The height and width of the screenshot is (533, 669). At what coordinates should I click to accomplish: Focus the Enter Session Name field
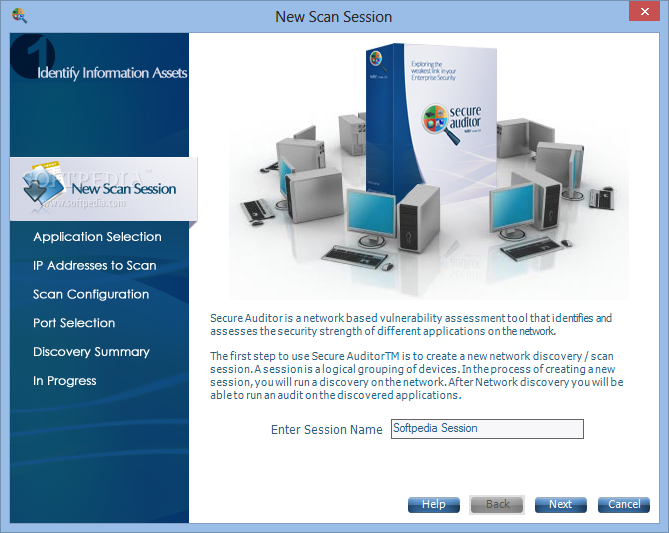tap(487, 428)
